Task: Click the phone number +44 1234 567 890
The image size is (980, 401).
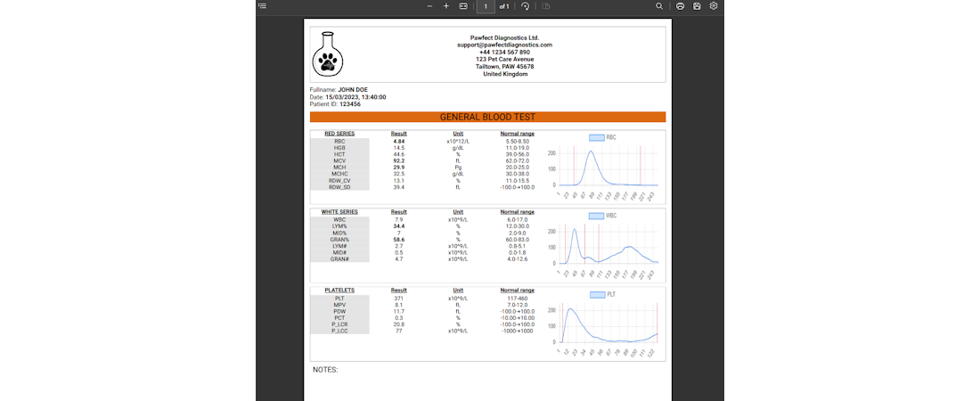Action: [x=504, y=53]
